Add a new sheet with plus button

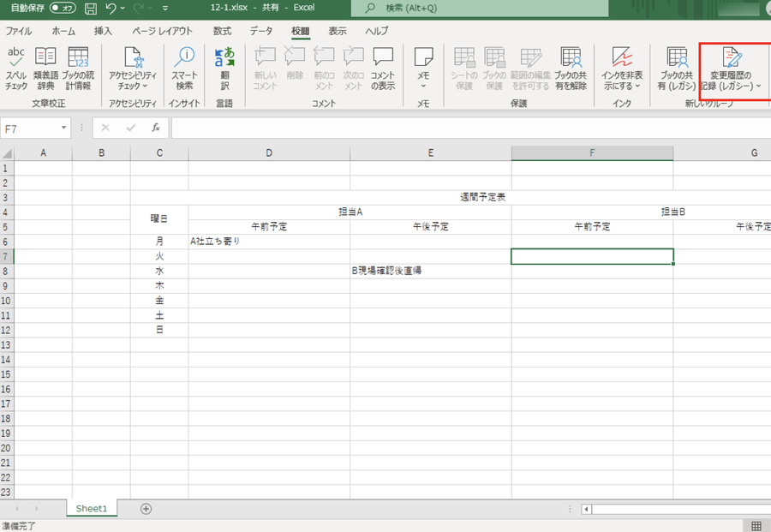[146, 508]
